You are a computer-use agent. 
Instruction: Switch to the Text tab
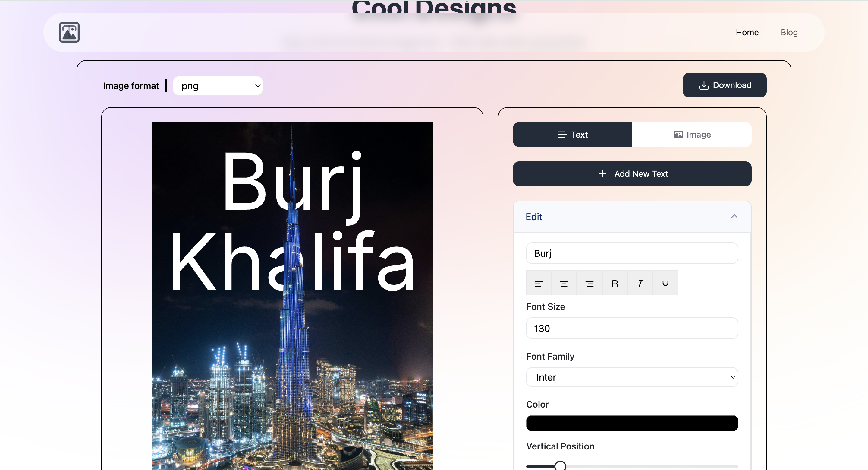(572, 135)
